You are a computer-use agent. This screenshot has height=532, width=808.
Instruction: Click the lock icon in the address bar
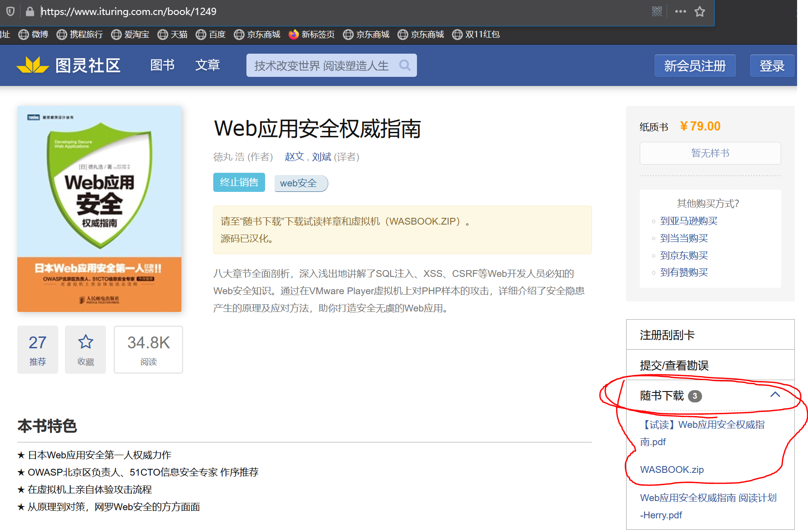point(30,11)
